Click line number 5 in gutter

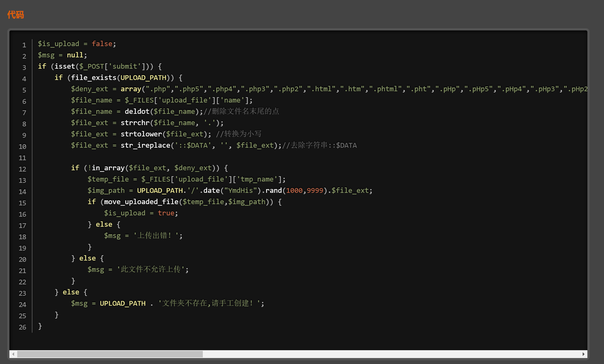click(x=24, y=90)
